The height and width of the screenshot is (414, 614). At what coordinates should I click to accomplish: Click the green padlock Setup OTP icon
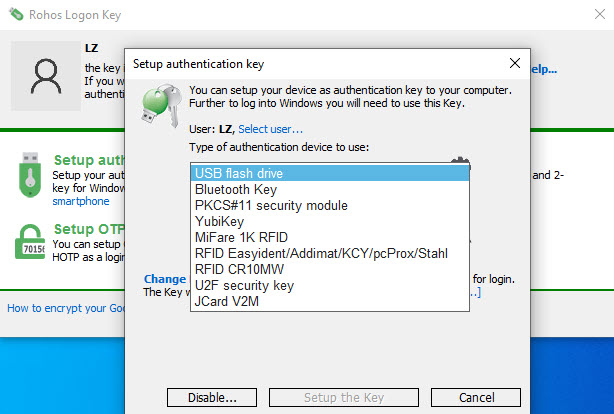(x=30, y=242)
